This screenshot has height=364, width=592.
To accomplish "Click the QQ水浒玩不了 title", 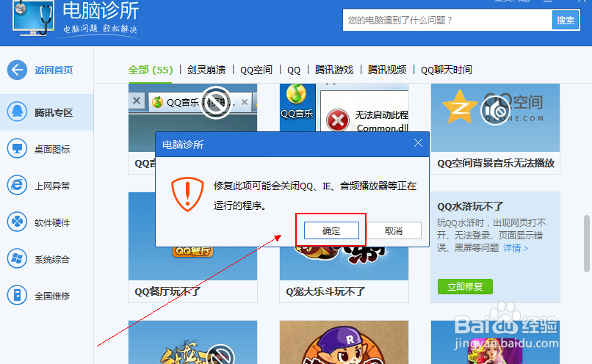I will [470, 206].
